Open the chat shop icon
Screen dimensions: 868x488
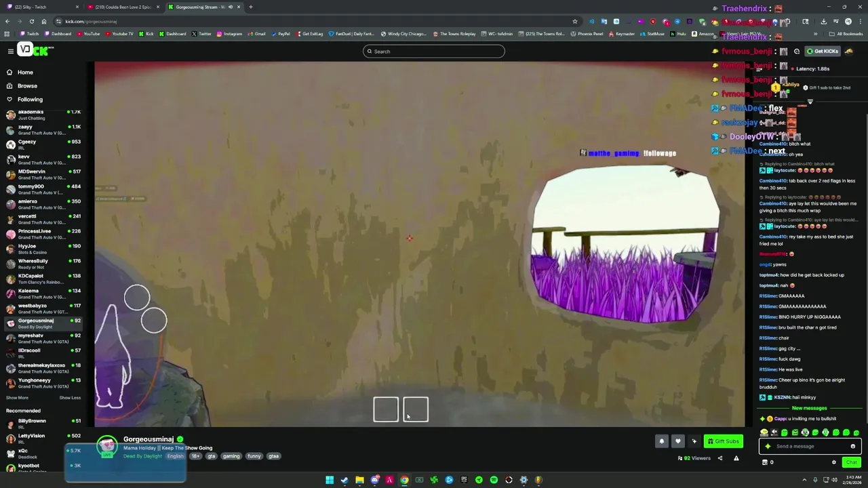pyautogui.click(x=765, y=462)
